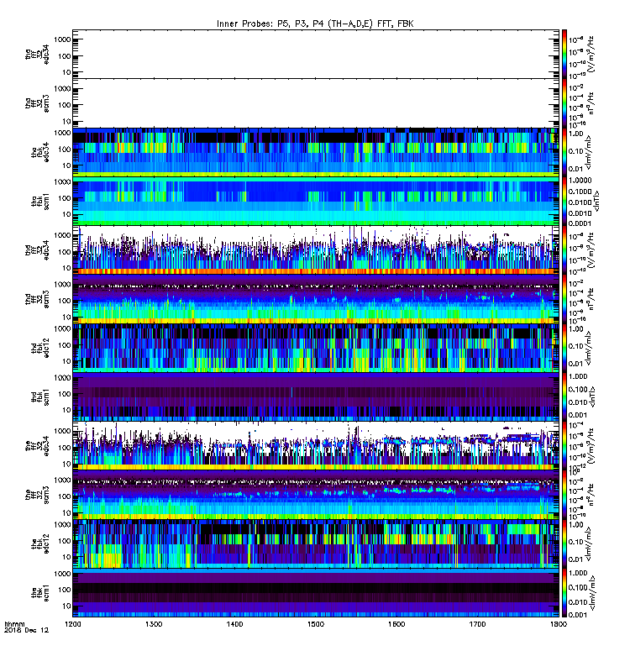This screenshot has height=672, width=630.
Task: Click the 'tha fff 32 edc34' y-axis label
Action: 37,54
